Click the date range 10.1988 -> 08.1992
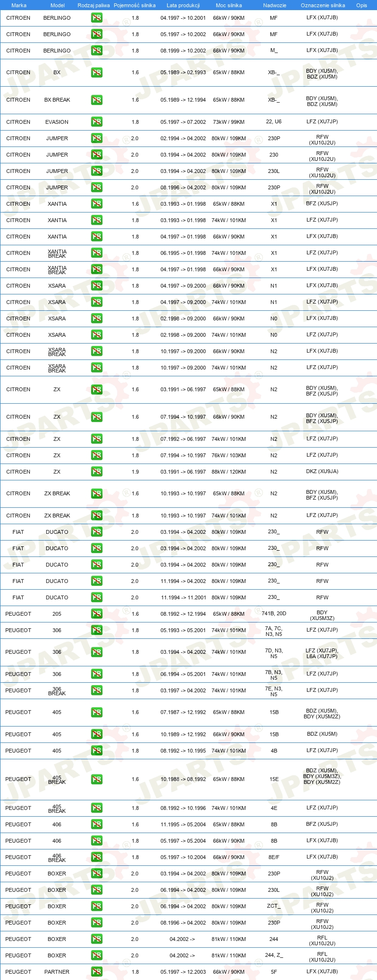The image size is (377, 980). click(183, 779)
